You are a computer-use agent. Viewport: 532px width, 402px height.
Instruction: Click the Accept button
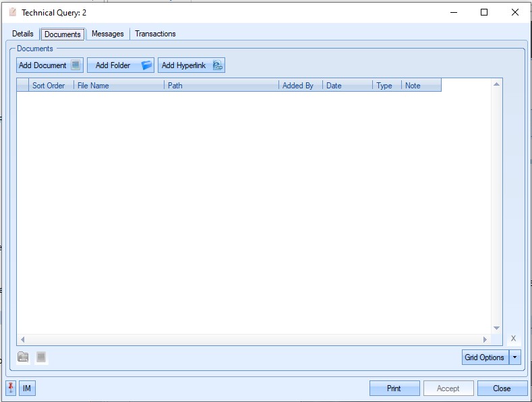tap(448, 388)
